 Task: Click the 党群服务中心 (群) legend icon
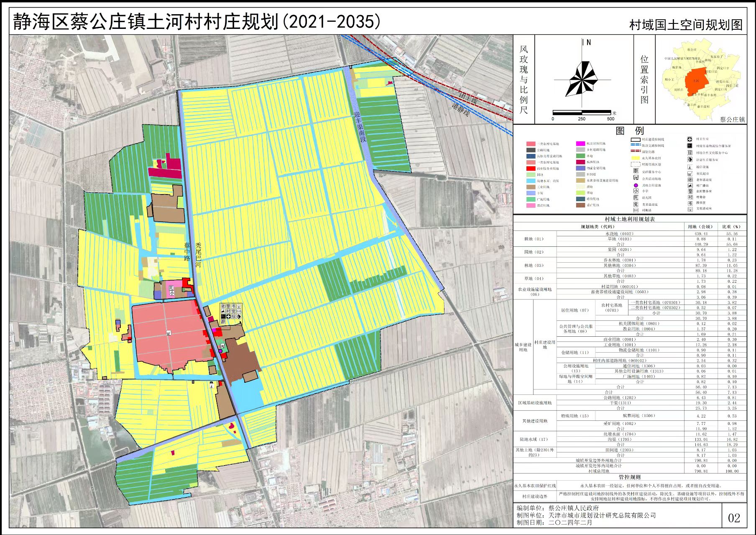pyautogui.click(x=636, y=171)
